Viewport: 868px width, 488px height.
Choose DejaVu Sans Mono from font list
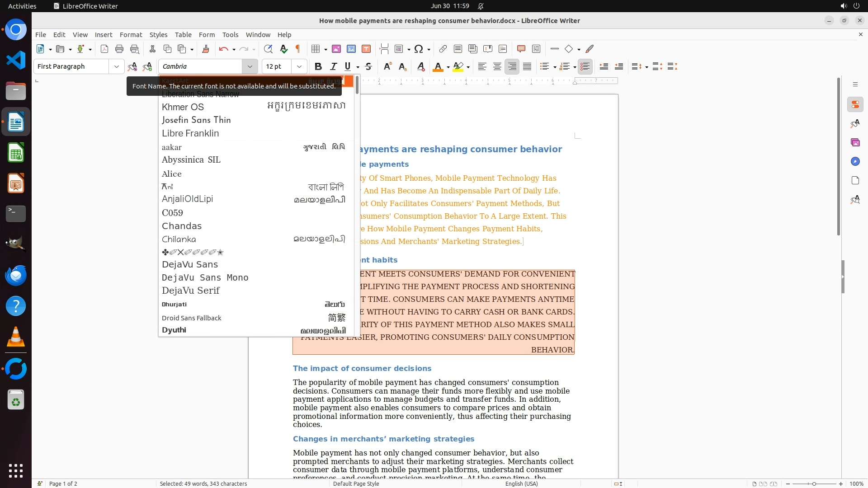coord(205,277)
